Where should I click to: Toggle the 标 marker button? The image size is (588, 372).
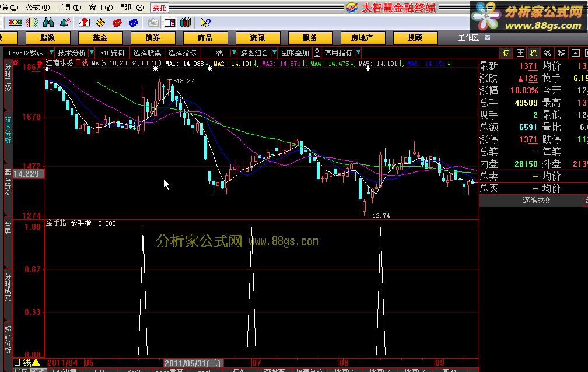(x=506, y=53)
